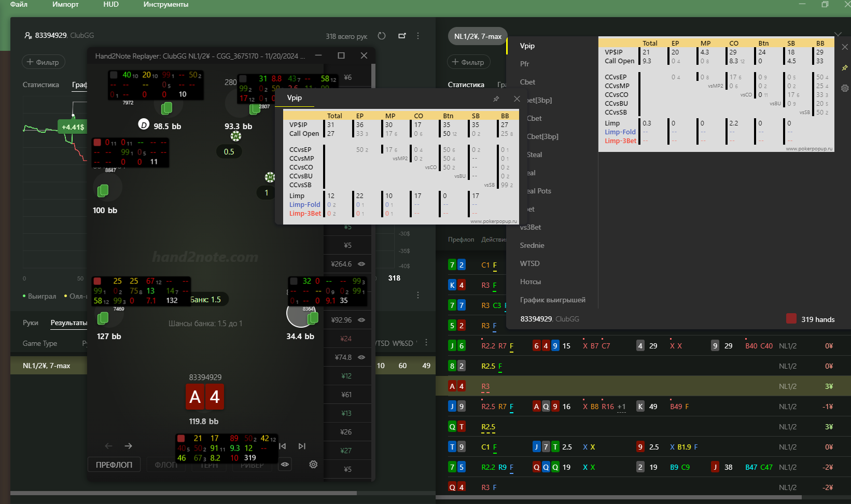Add a filter with the right Фильтр button
The height and width of the screenshot is (504, 851).
[x=469, y=62]
